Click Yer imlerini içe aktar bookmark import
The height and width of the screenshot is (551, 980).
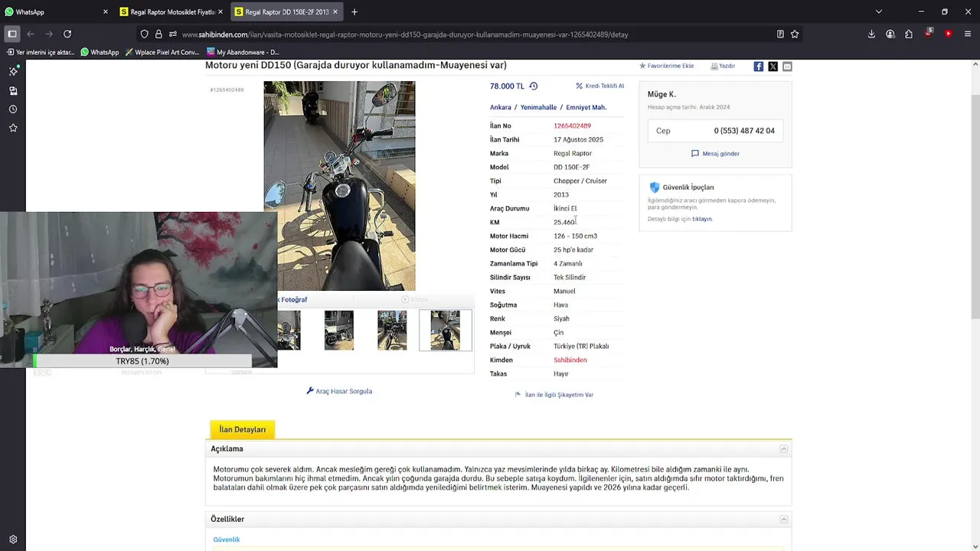(40, 52)
